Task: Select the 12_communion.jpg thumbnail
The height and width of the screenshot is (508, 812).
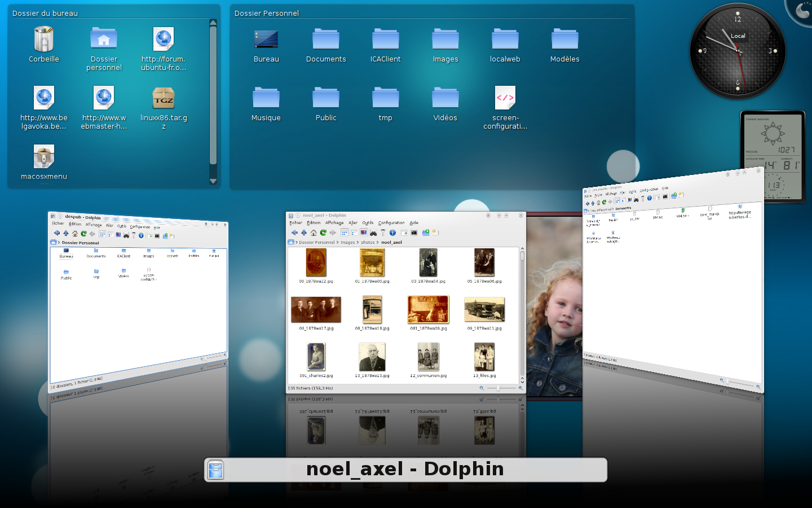Action: click(x=428, y=357)
